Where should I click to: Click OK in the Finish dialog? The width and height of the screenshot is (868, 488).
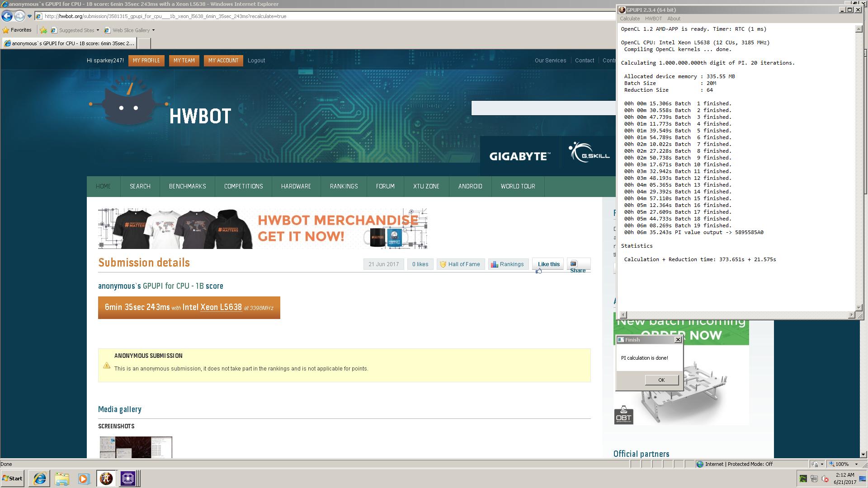661,380
